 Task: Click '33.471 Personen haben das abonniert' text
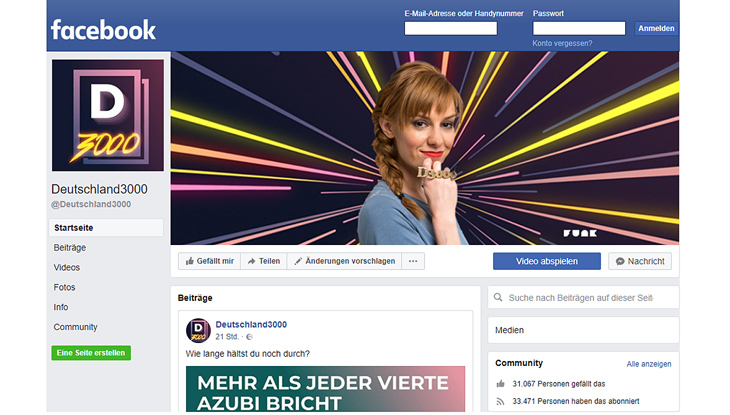tap(575, 401)
